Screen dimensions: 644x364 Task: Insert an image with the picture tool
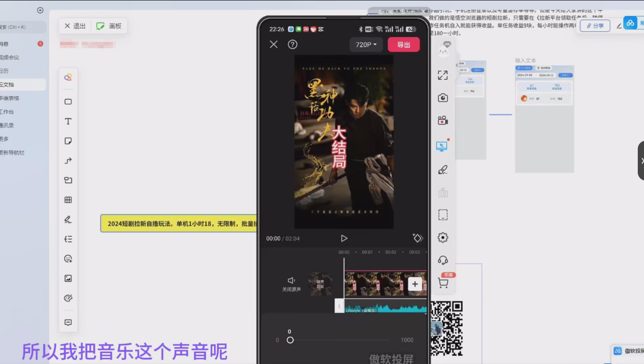pos(68,278)
